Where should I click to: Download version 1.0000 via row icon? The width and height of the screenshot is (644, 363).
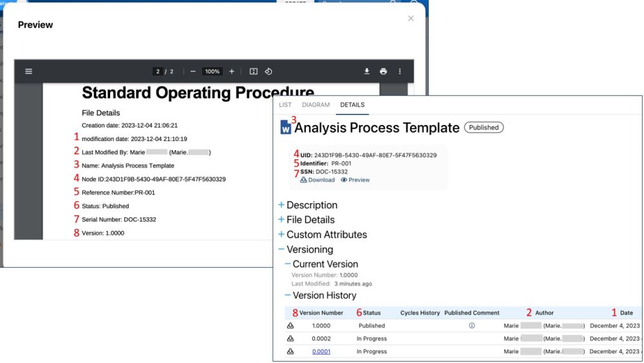click(x=290, y=326)
